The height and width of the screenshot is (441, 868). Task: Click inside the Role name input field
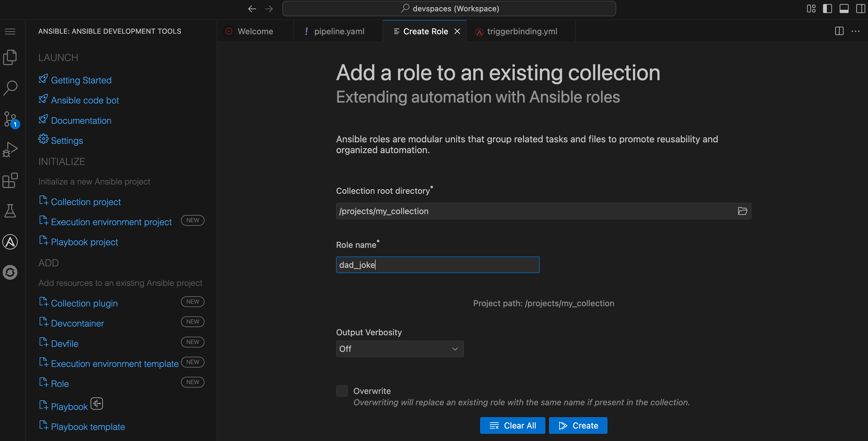(x=437, y=265)
